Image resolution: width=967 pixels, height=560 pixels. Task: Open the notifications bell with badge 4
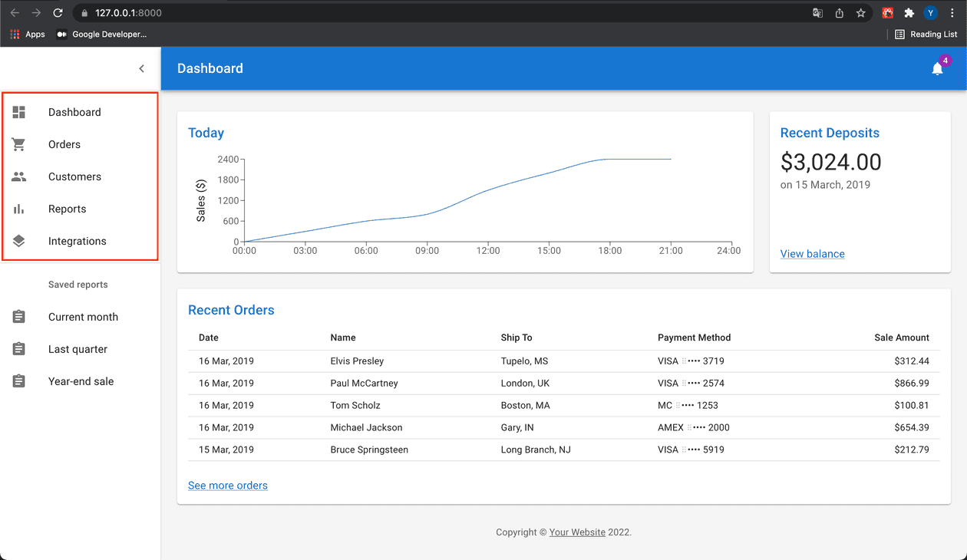pyautogui.click(x=937, y=68)
